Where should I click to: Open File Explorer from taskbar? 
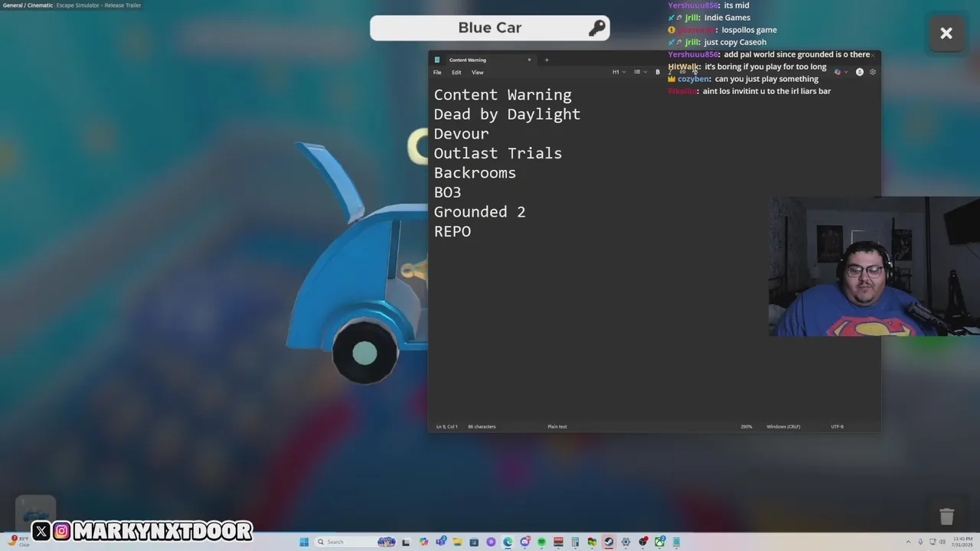click(457, 542)
